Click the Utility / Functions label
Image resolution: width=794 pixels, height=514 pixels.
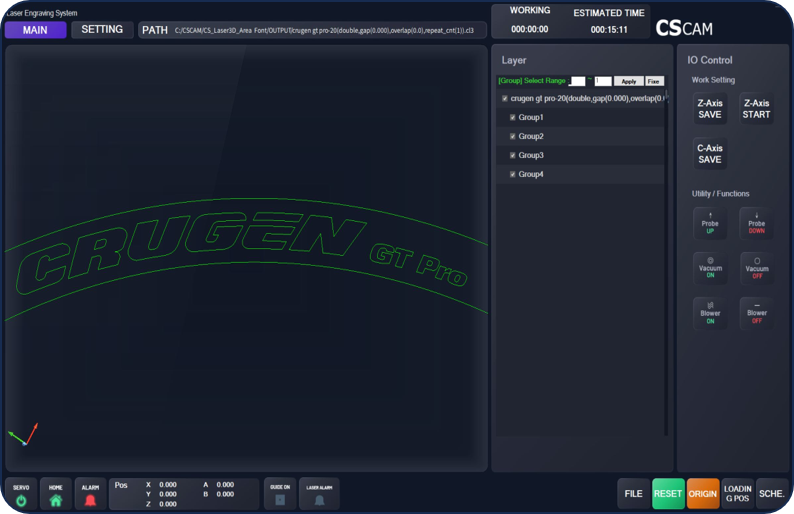720,193
